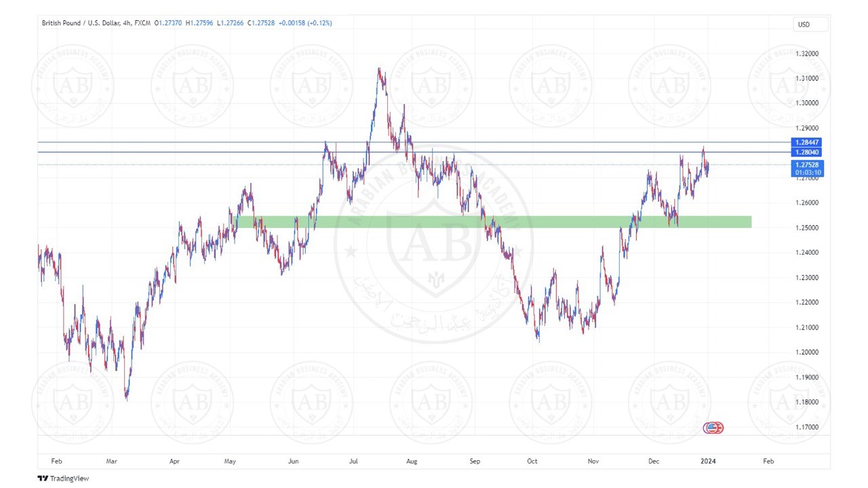Click the Aug label on the time axis
Screen dimensions: 868x488
[412, 462]
